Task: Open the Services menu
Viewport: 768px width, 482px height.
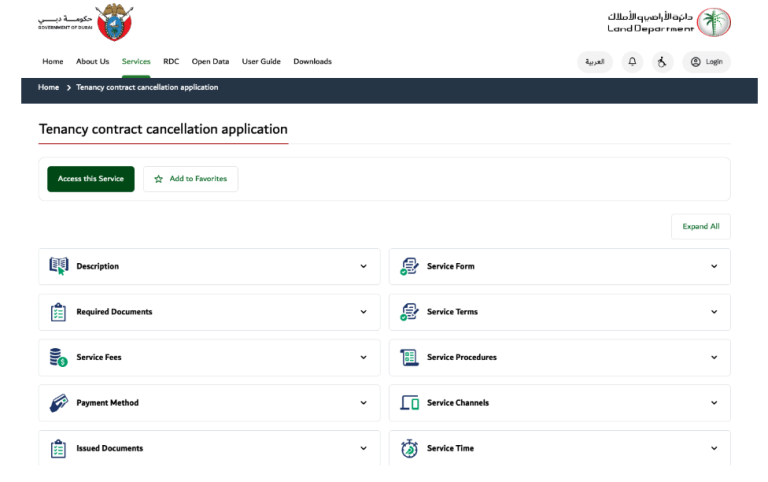Action: [x=136, y=62]
